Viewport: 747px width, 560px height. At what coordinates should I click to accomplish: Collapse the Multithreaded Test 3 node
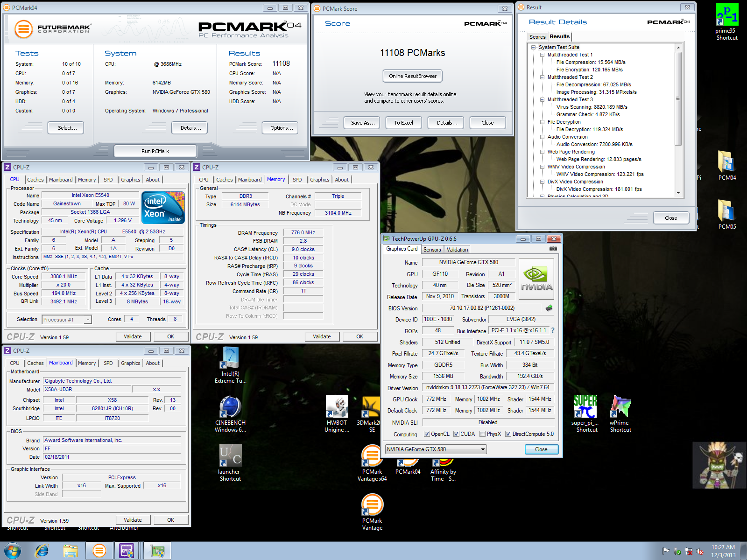(x=543, y=99)
